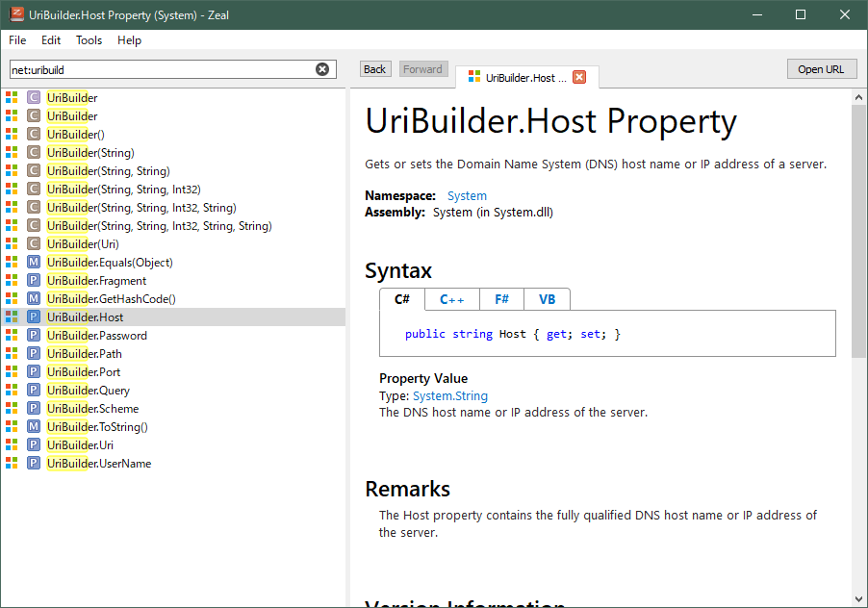The image size is (868, 608).
Task: Click the method icon beside UriBuilder.GetHashCode()
Action: coord(34,298)
